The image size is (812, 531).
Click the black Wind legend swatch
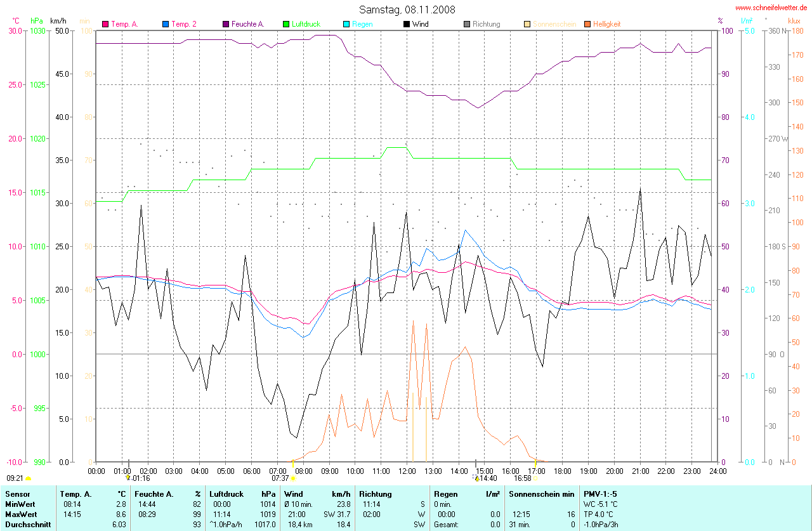point(407,24)
